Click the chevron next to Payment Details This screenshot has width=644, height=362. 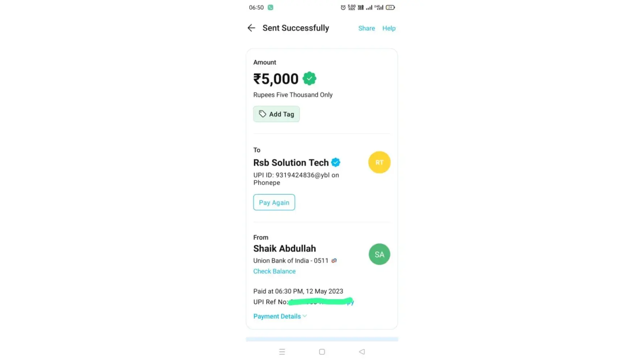(x=305, y=316)
